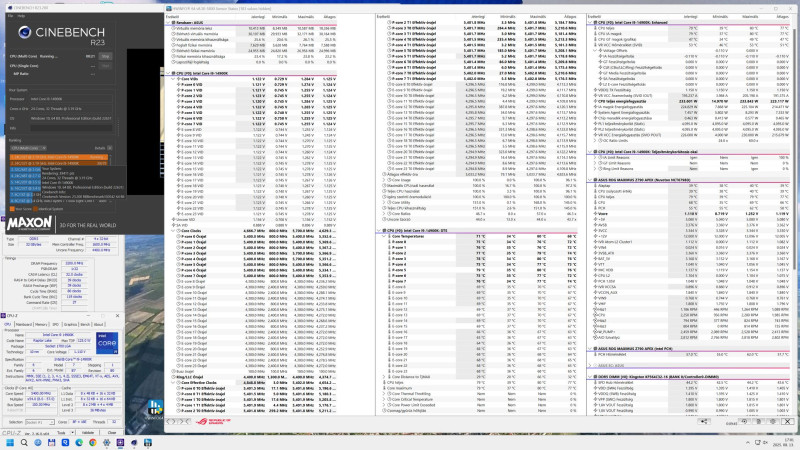Select CPU teljes energiafogyasztás row
The width and height of the screenshot is (800, 450).
point(689,101)
